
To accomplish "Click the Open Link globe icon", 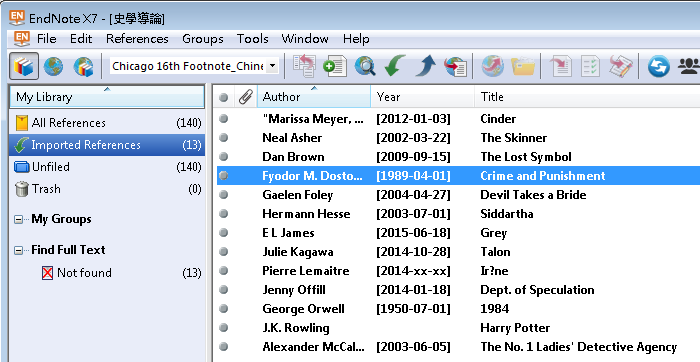I will [492, 67].
